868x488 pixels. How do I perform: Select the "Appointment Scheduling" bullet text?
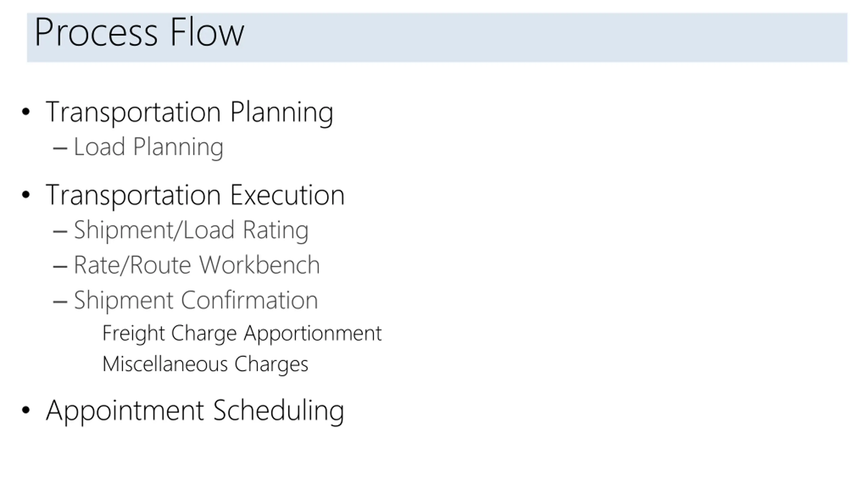[x=195, y=411]
